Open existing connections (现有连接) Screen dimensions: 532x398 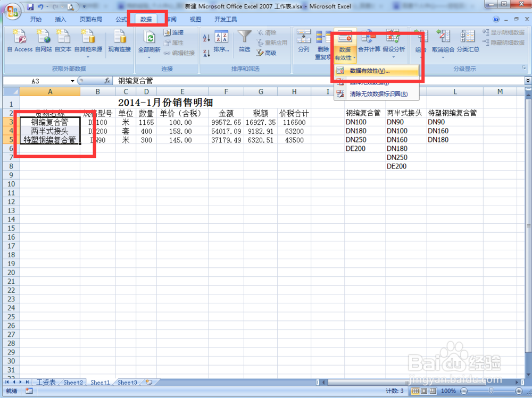[x=119, y=41]
